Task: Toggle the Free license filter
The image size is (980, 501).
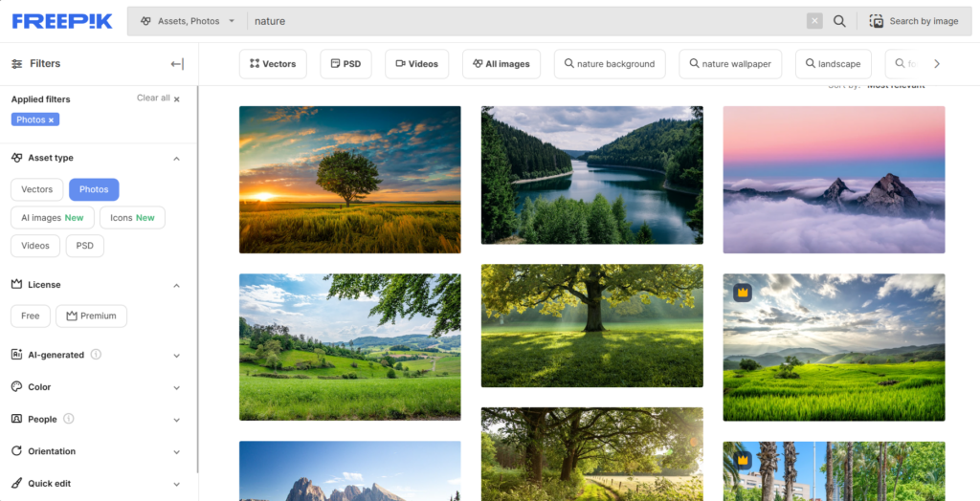Action: coord(31,316)
